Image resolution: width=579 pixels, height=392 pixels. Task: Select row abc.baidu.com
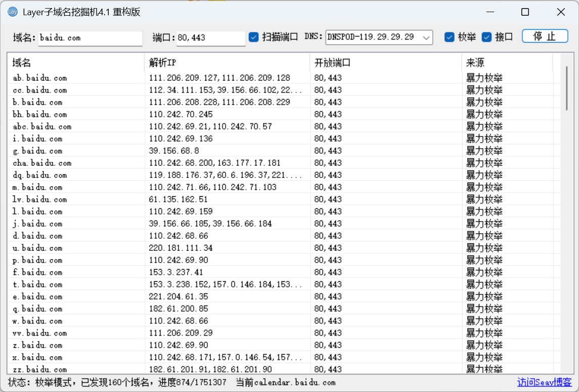click(x=284, y=126)
